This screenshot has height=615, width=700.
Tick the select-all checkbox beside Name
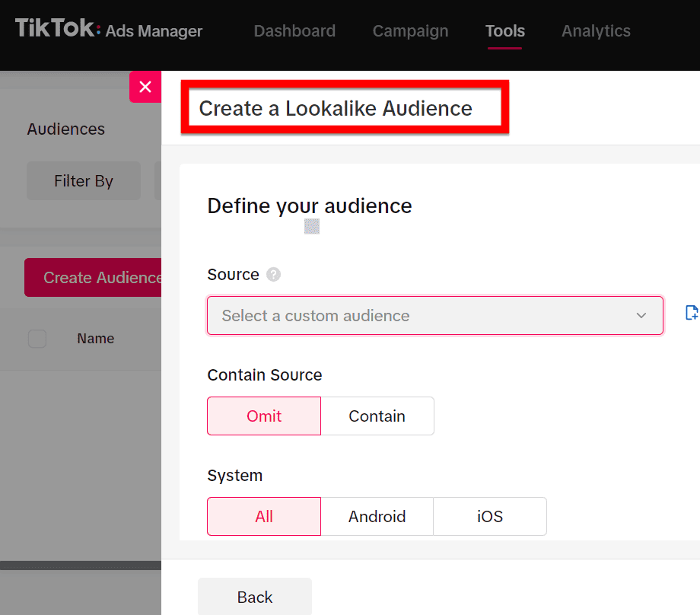pos(37,339)
